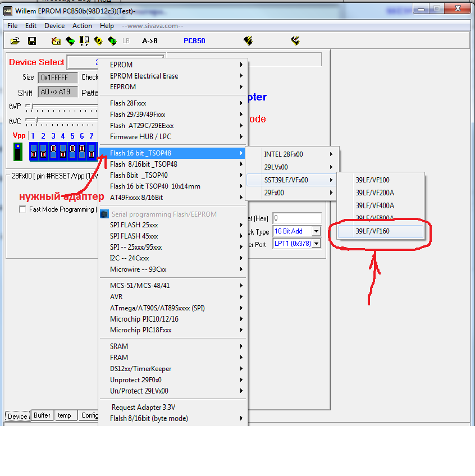The width and height of the screenshot is (475, 476).
Task: Switch to the temp tab
Action: point(65,415)
